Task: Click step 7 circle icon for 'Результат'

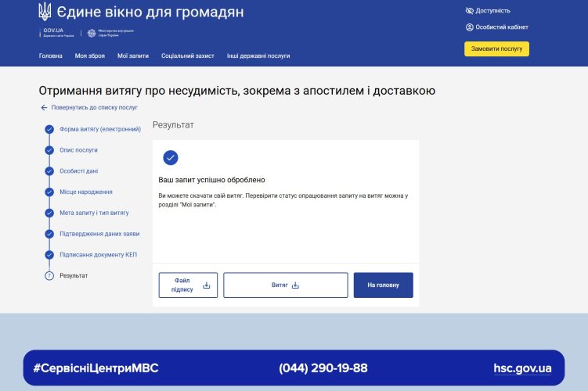Action: coord(49,275)
